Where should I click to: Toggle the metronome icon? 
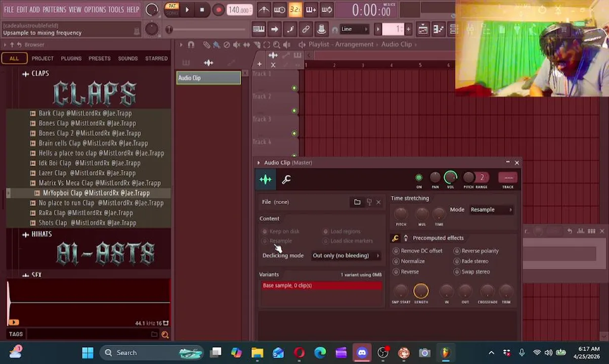point(264,10)
